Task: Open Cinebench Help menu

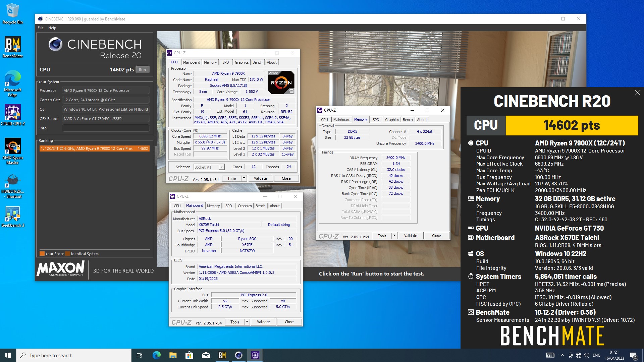Action: click(52, 28)
